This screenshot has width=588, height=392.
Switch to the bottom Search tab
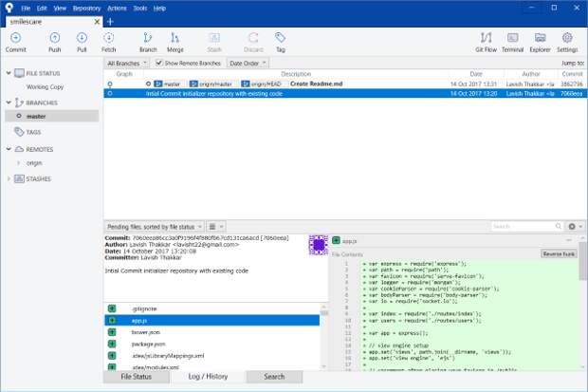274,377
